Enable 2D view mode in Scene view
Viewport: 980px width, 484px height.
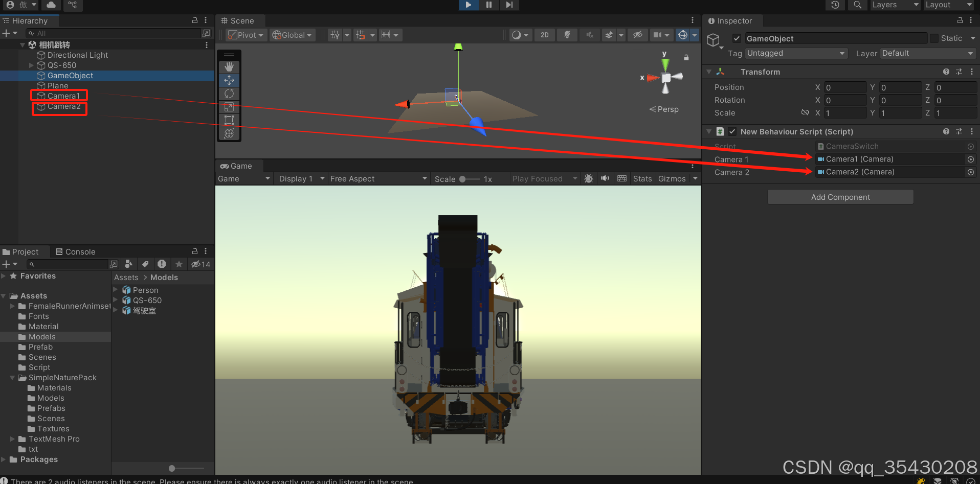544,35
